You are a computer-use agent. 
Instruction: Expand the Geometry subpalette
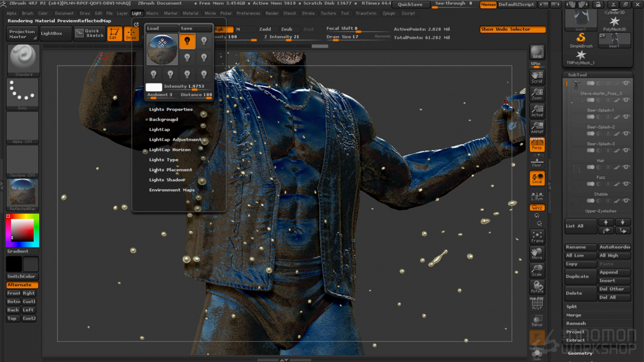(580, 353)
